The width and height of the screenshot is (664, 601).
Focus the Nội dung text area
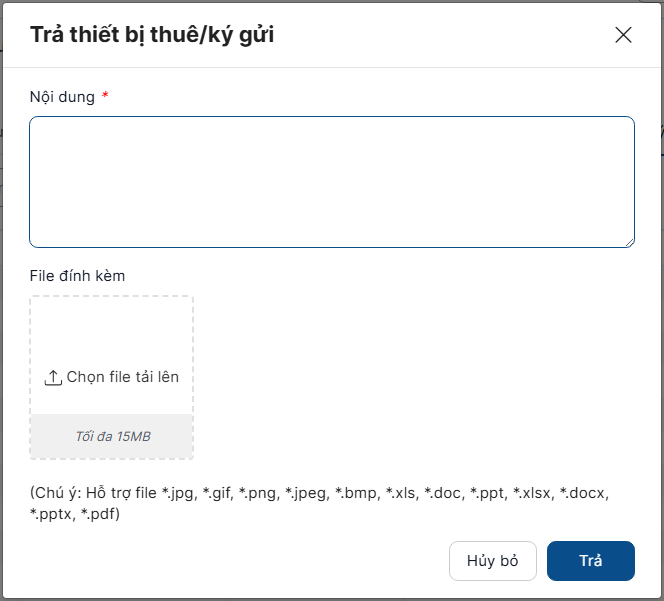click(x=332, y=181)
